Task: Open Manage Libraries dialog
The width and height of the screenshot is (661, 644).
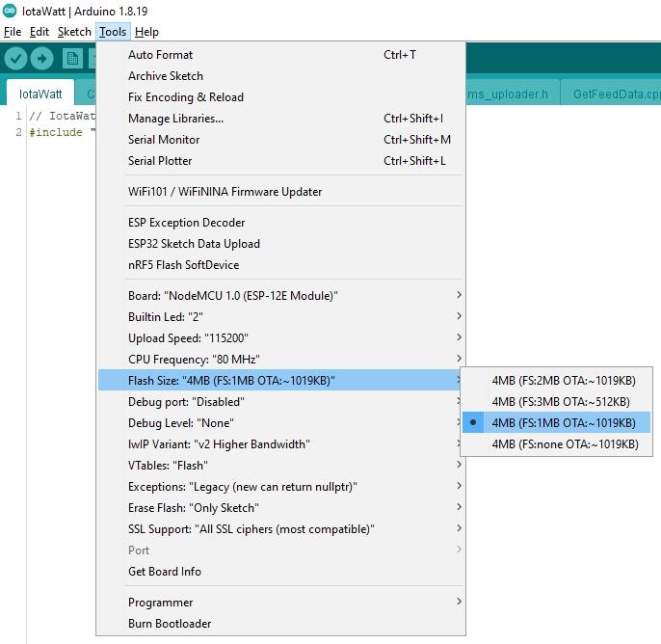Action: (x=281, y=118)
